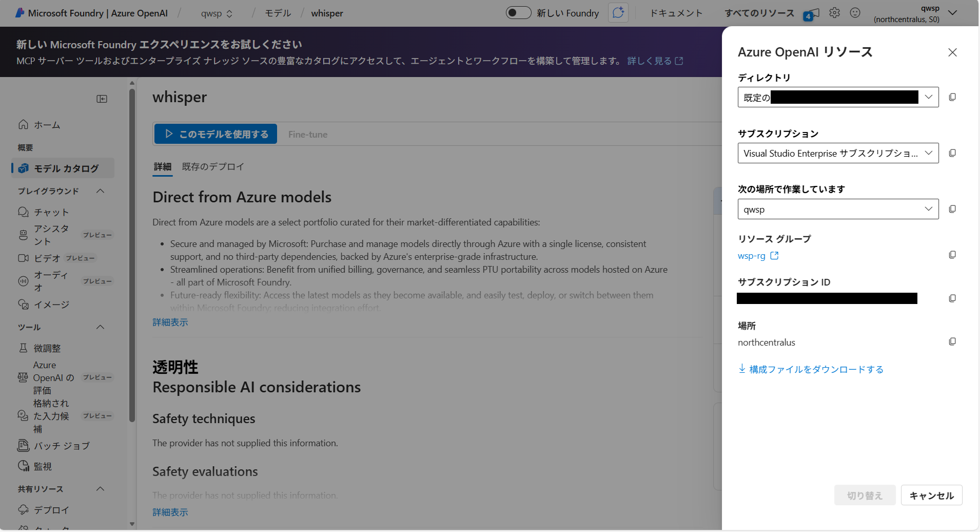Open モデル カタログ in the sidebar

tap(66, 168)
